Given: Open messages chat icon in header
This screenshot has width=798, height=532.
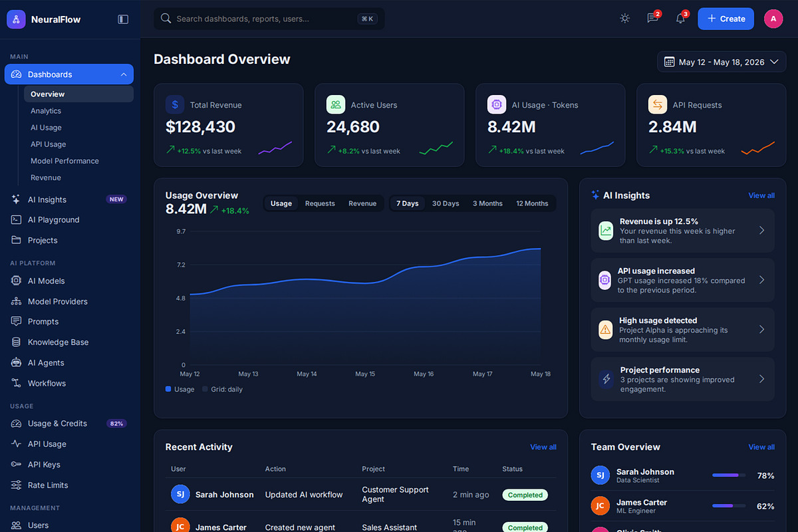Looking at the screenshot, I should pyautogui.click(x=652, y=19).
